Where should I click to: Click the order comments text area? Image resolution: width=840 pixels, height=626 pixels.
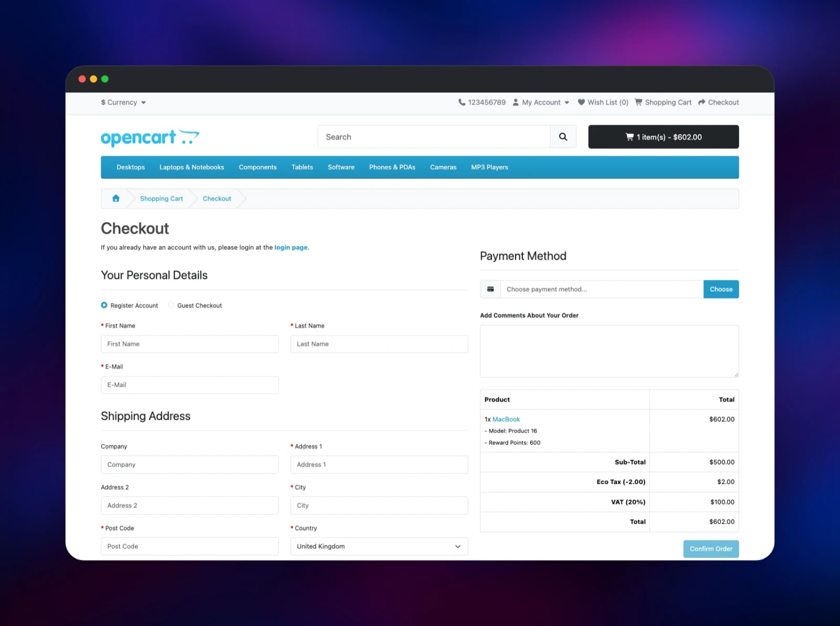point(610,351)
